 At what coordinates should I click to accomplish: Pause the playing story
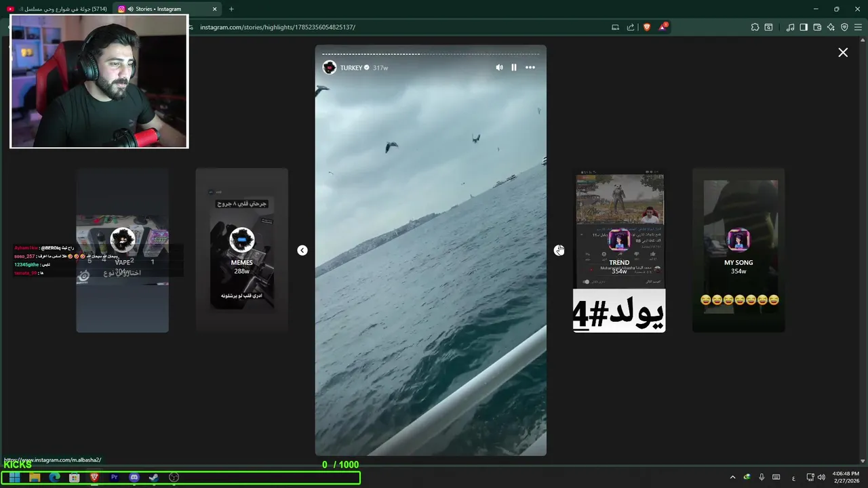point(514,68)
